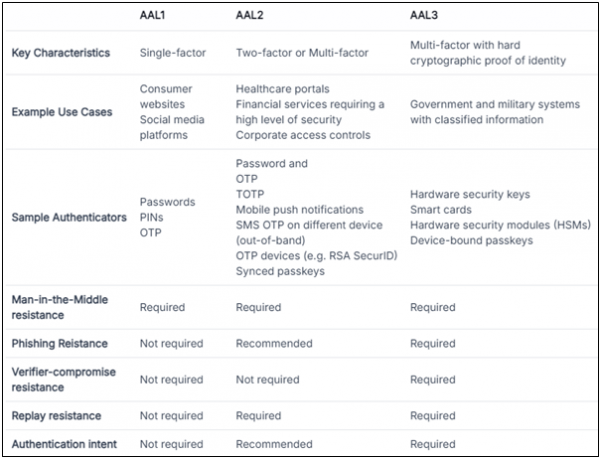600x458 pixels.
Task: Click Recommended in the Phishing Resistance row
Action: [x=274, y=344]
